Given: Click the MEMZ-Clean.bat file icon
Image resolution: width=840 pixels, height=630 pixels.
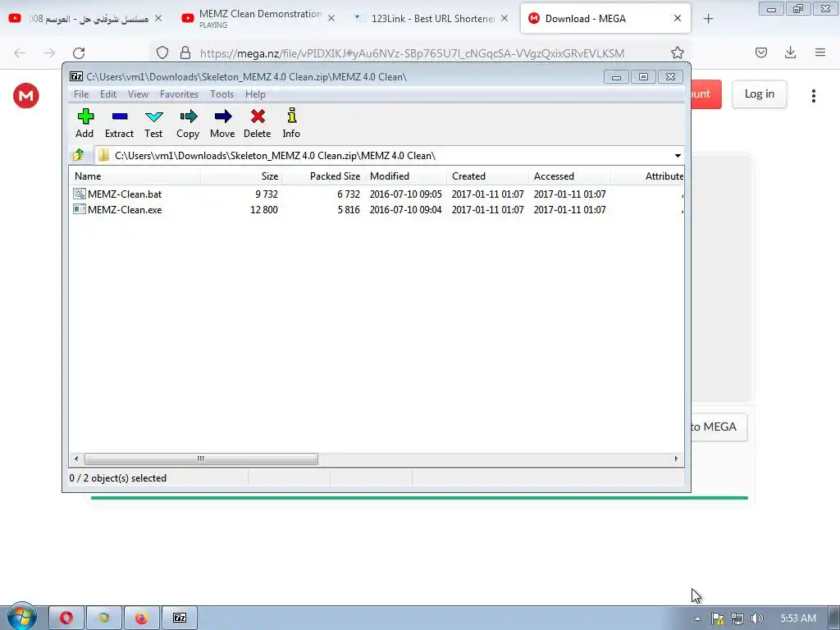Looking at the screenshot, I should tap(80, 194).
